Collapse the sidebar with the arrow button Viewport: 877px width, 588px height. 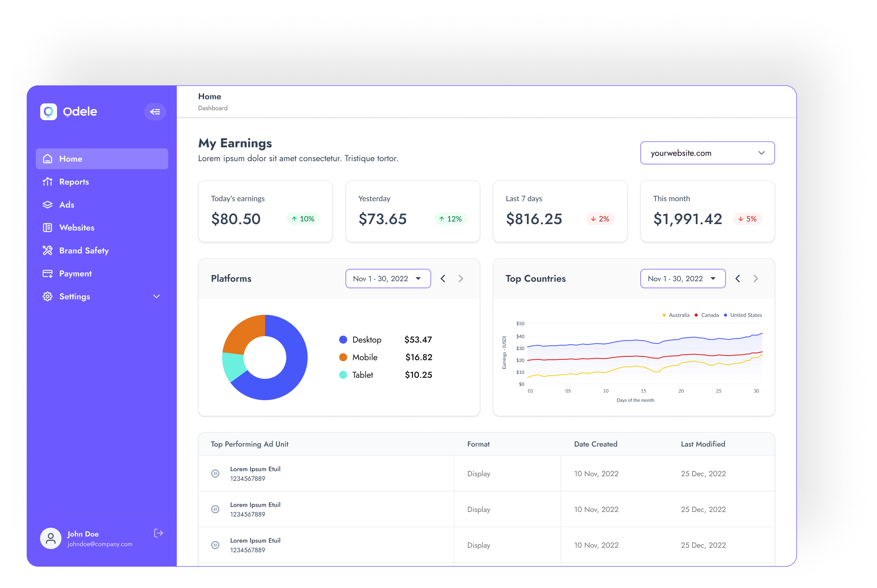[155, 112]
